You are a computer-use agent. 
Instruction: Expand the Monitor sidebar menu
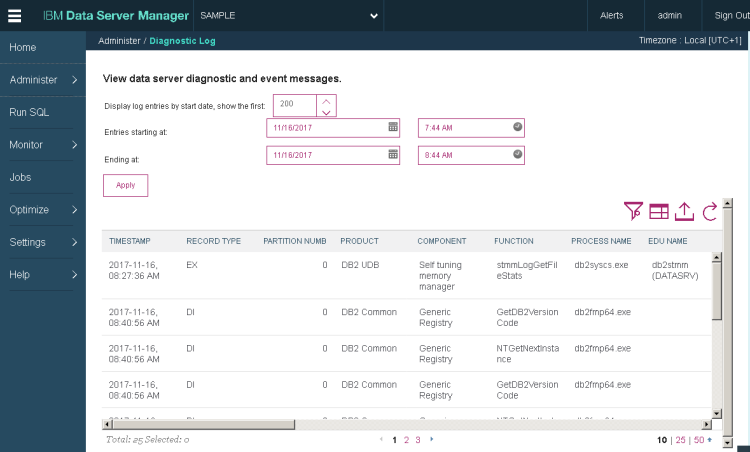[x=43, y=145]
